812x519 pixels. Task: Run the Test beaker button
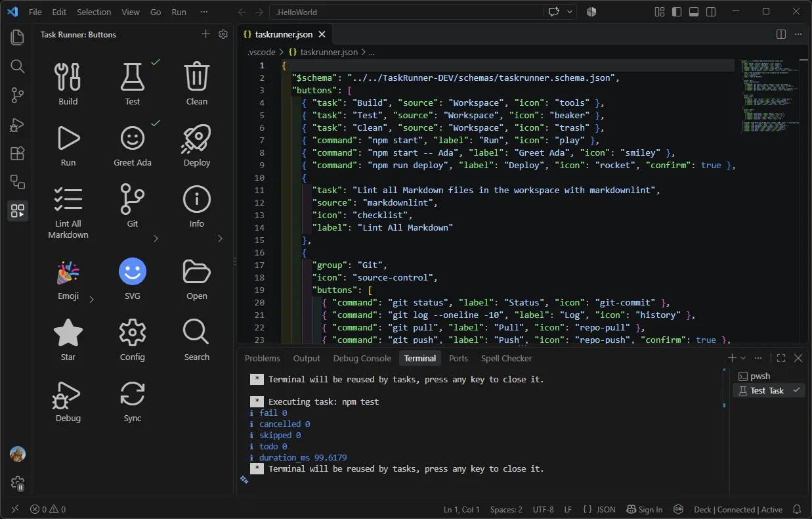133,83
